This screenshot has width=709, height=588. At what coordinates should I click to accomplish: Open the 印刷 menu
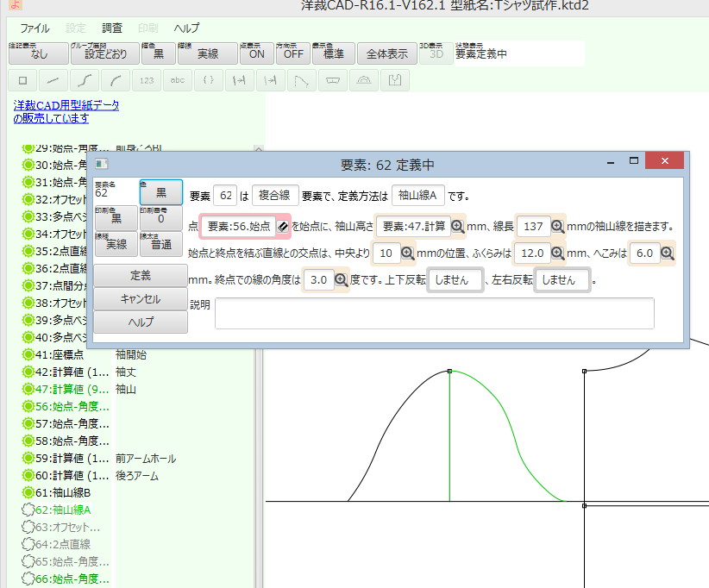[147, 28]
